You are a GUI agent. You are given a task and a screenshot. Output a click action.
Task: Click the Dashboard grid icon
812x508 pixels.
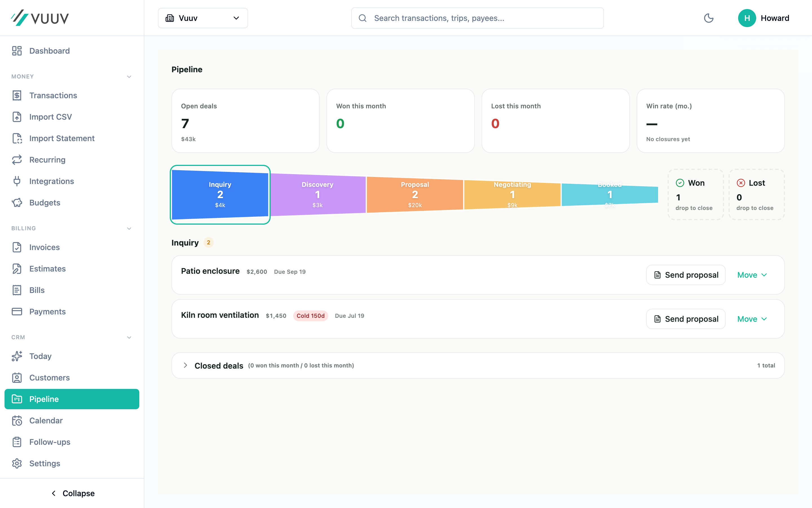click(17, 51)
